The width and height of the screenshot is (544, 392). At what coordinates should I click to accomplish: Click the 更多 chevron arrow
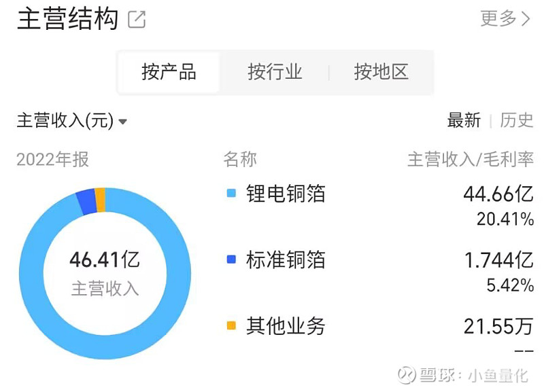coord(526,19)
